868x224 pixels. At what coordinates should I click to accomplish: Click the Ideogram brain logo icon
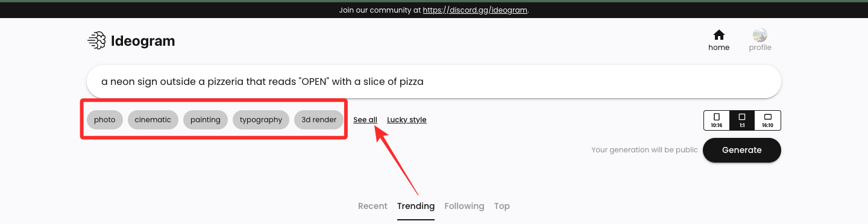point(96,41)
